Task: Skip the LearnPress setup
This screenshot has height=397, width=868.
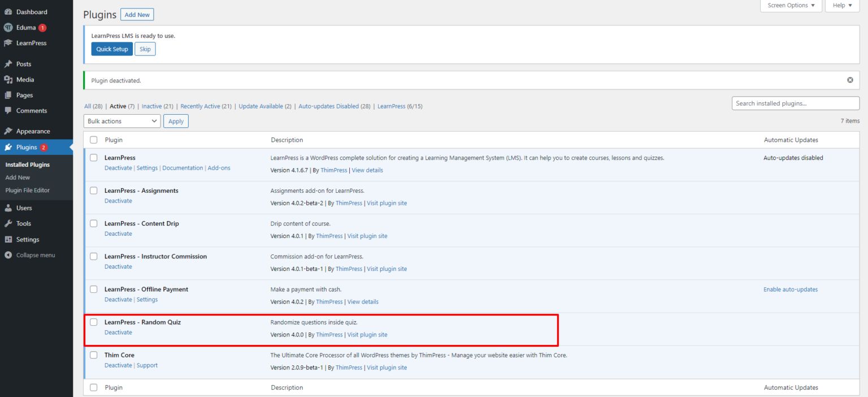Action: (x=145, y=49)
